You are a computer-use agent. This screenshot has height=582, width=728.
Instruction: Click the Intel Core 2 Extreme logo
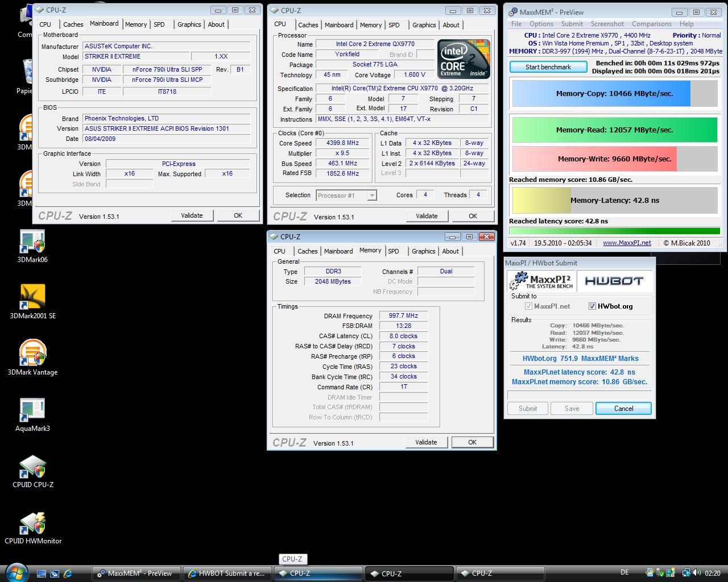[x=464, y=59]
